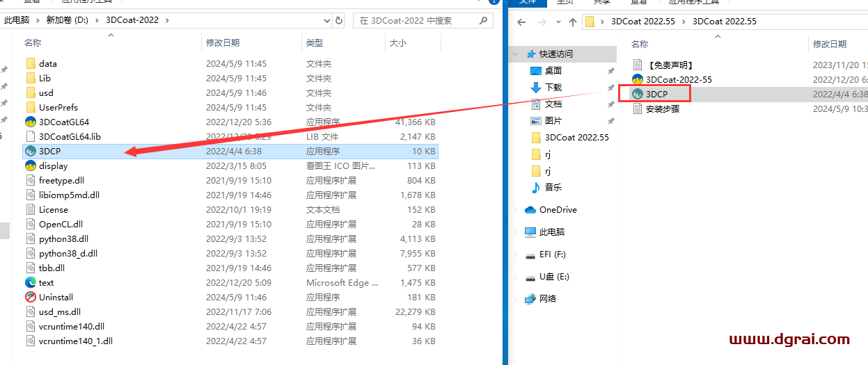Select the display ICO file icon
The width and height of the screenshot is (868, 365).
tap(31, 165)
